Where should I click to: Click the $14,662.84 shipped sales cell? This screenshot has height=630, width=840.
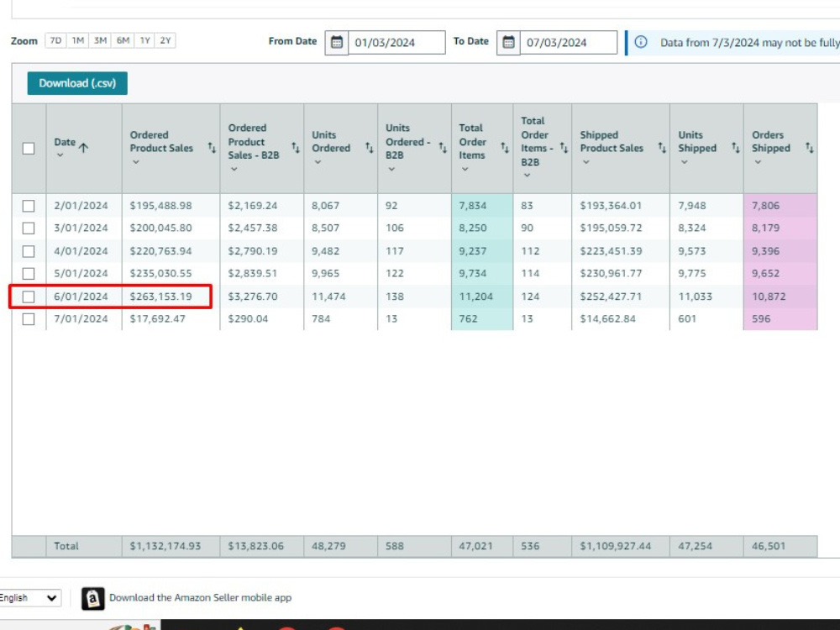point(607,319)
